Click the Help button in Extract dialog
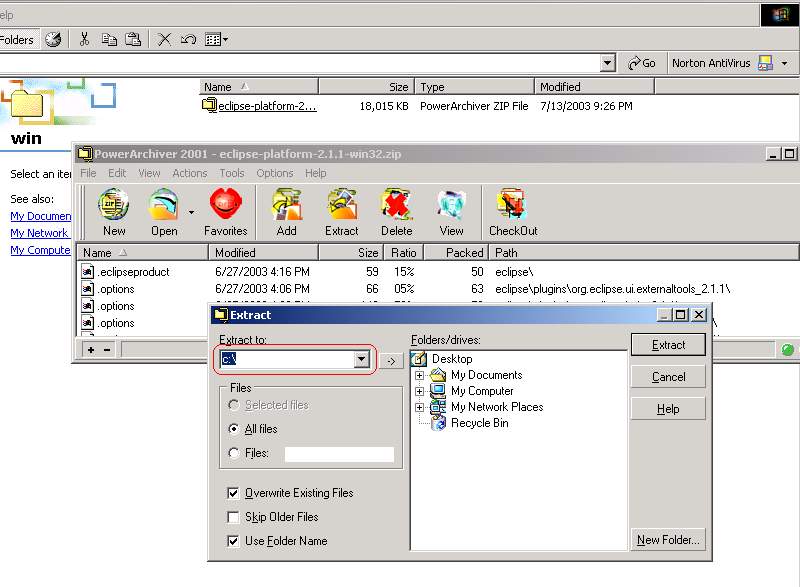The image size is (800, 587). [x=668, y=409]
